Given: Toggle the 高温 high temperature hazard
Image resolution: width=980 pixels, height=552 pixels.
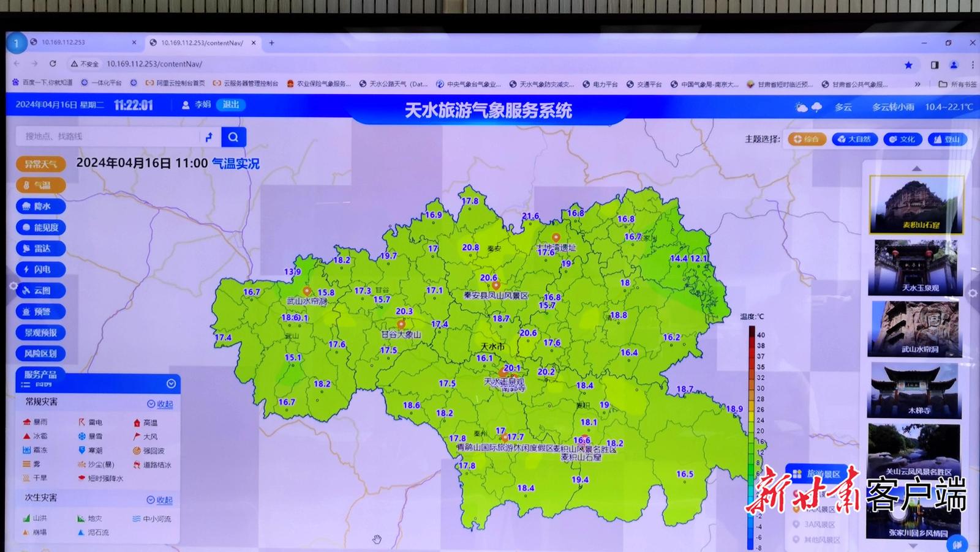Looking at the screenshot, I should 146,423.
